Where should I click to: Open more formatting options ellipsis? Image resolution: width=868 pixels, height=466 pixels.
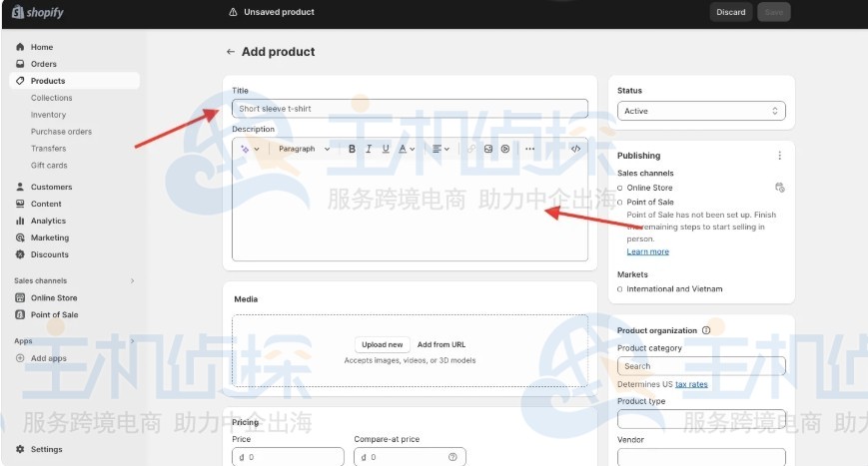[529, 149]
